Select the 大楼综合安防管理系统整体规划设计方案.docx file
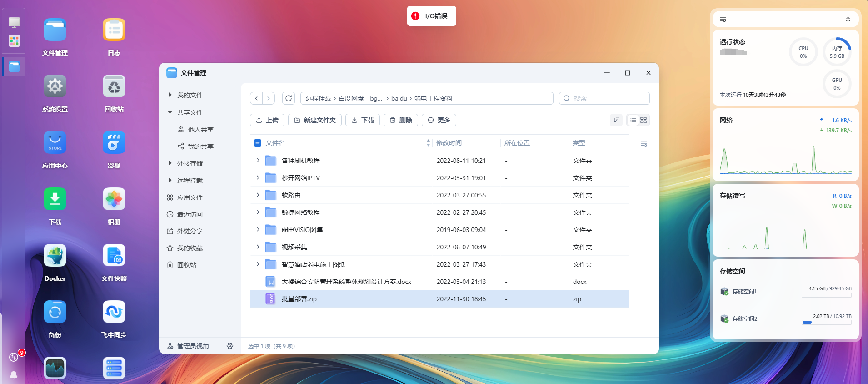 click(x=439, y=282)
